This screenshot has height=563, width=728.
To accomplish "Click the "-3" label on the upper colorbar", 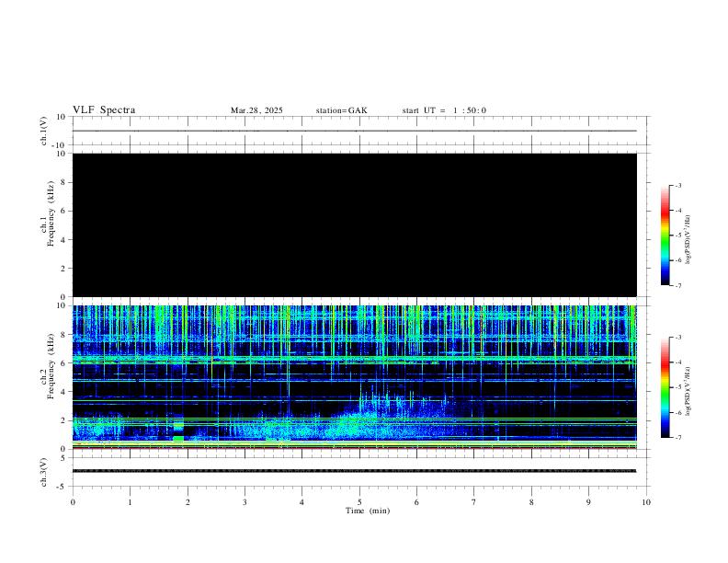I will pos(678,185).
